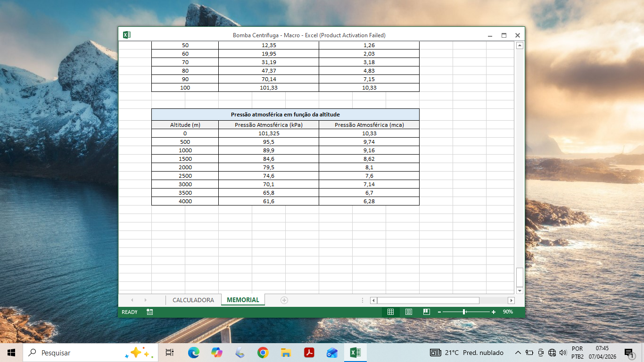Open Google Chrome from taskbar
The image size is (644, 362).
[x=263, y=353]
